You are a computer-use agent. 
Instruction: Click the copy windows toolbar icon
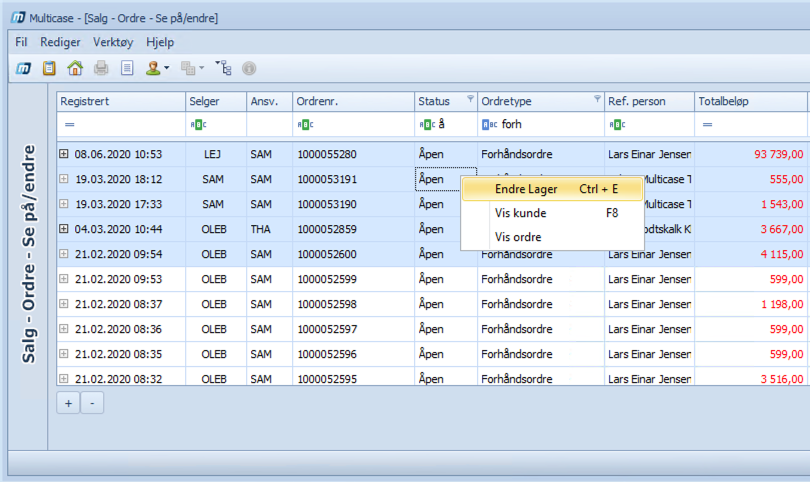click(x=188, y=68)
